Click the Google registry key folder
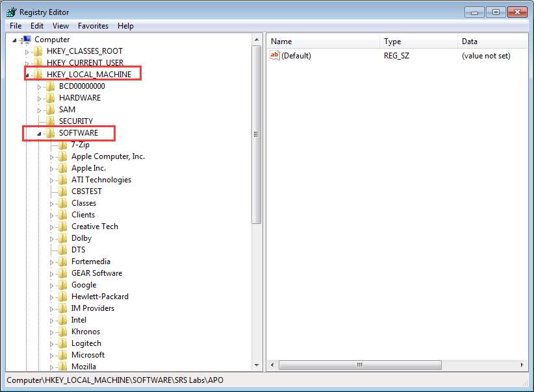 point(84,285)
